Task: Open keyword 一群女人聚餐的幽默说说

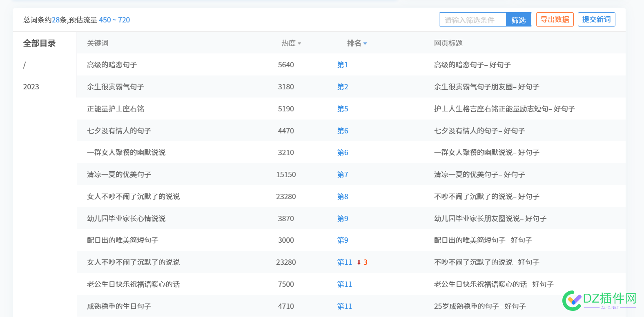Action: pyautogui.click(x=126, y=153)
